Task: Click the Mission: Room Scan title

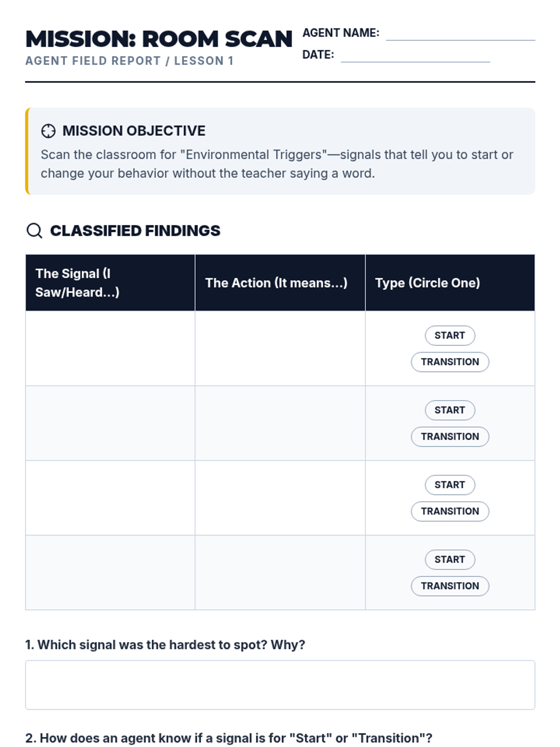Action: click(x=159, y=39)
